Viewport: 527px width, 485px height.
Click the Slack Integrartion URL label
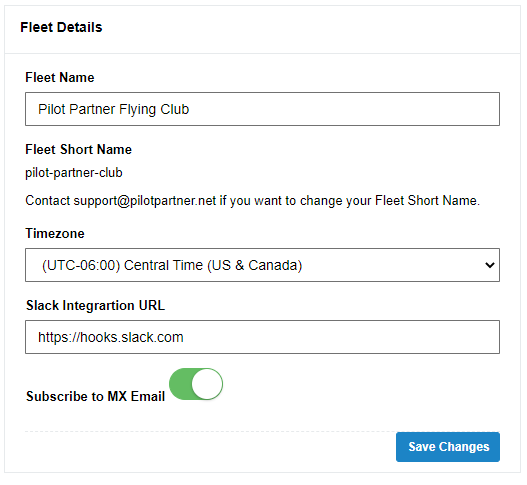[x=95, y=306]
